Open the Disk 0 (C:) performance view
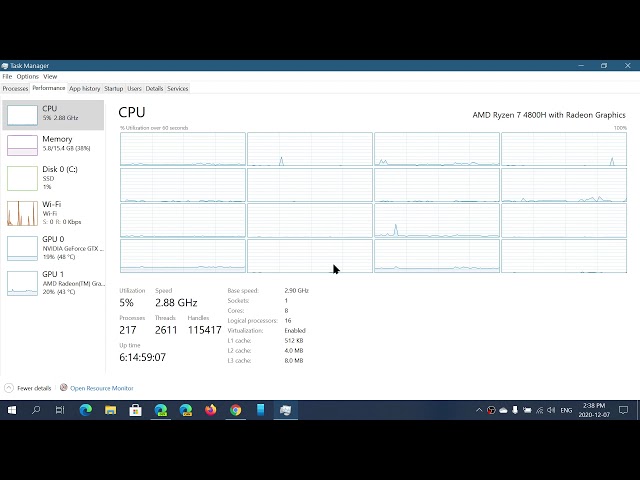 click(x=53, y=178)
